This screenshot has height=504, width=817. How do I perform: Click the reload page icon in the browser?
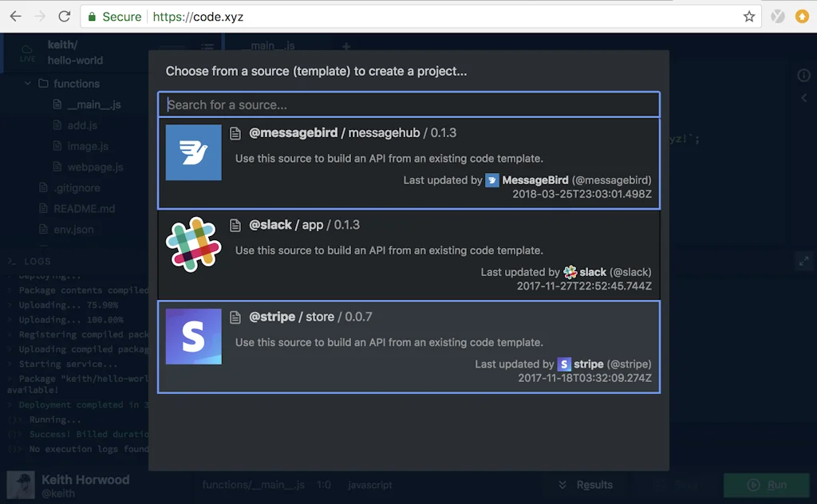(65, 16)
